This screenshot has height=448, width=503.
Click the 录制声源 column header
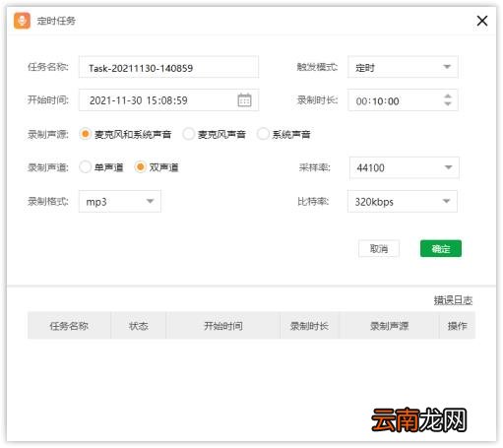[x=389, y=326]
